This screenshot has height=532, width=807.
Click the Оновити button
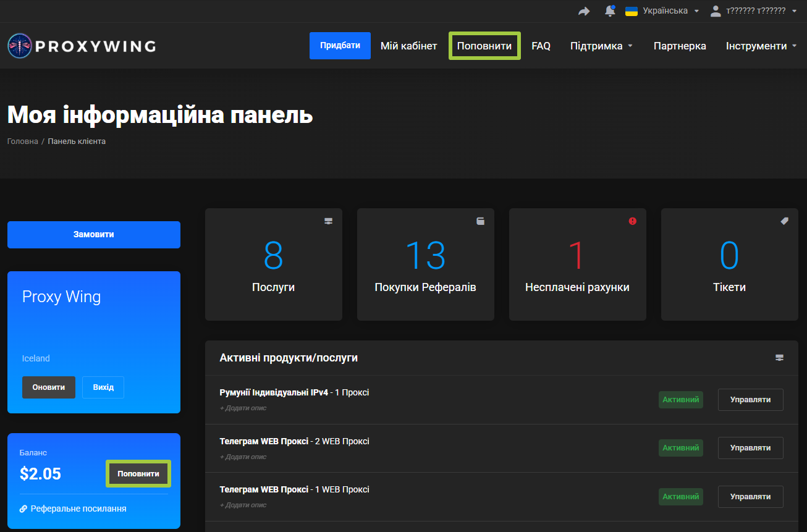(x=49, y=387)
